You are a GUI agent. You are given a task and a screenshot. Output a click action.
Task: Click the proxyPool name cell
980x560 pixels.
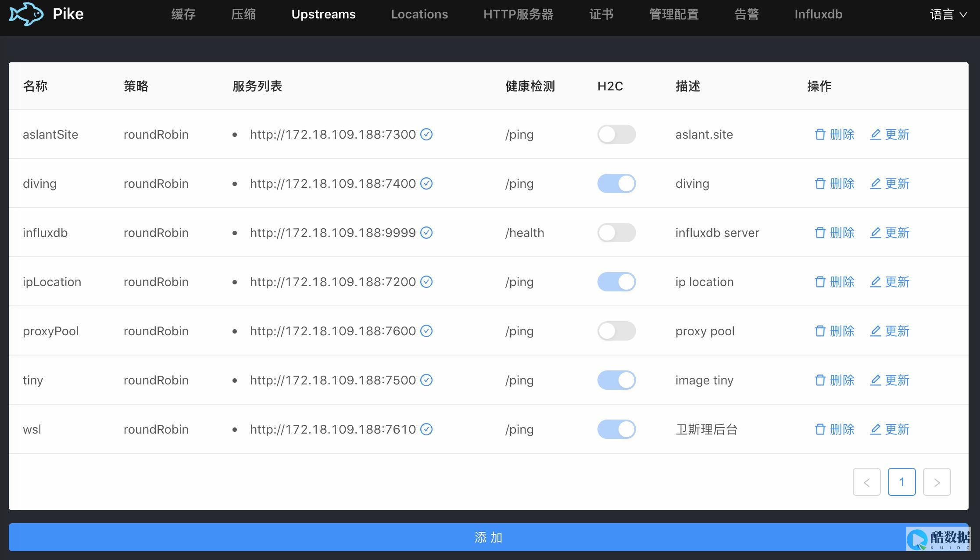pyautogui.click(x=51, y=331)
